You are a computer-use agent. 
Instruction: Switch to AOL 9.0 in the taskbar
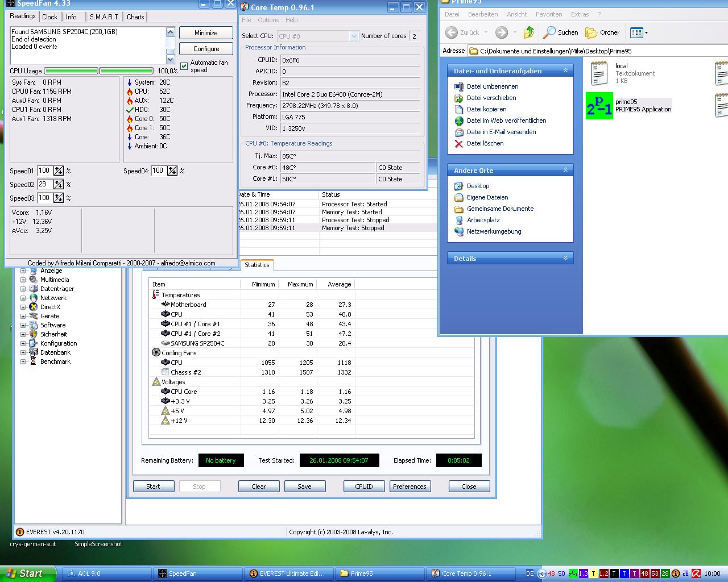click(106, 573)
